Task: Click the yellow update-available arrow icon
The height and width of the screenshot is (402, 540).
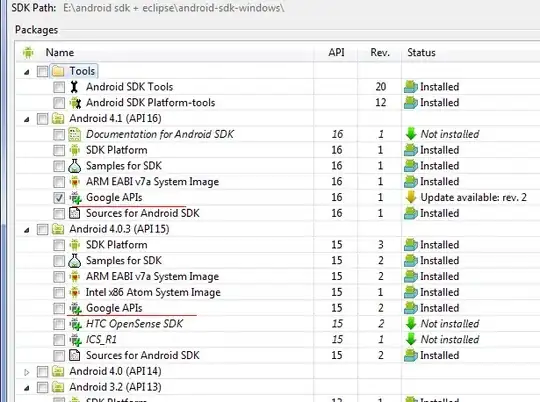Action: (x=411, y=197)
